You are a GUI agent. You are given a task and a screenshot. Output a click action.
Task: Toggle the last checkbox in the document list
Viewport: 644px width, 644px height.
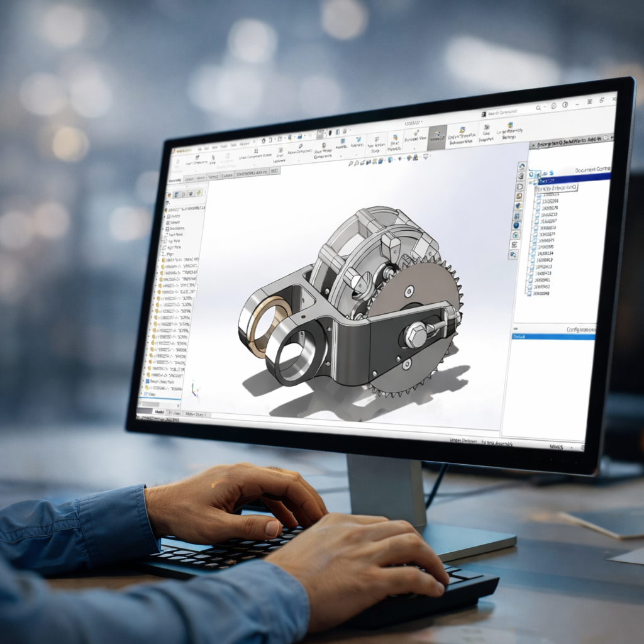pyautogui.click(x=530, y=294)
